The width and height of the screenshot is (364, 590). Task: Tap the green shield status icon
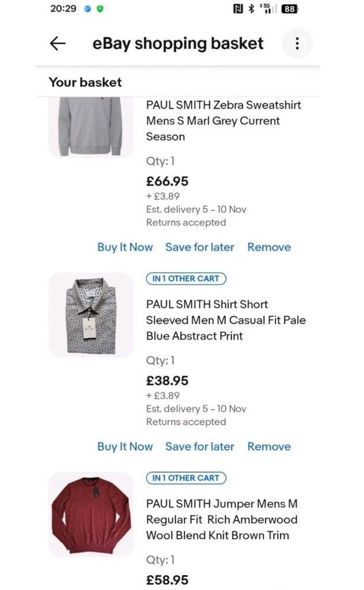point(100,9)
